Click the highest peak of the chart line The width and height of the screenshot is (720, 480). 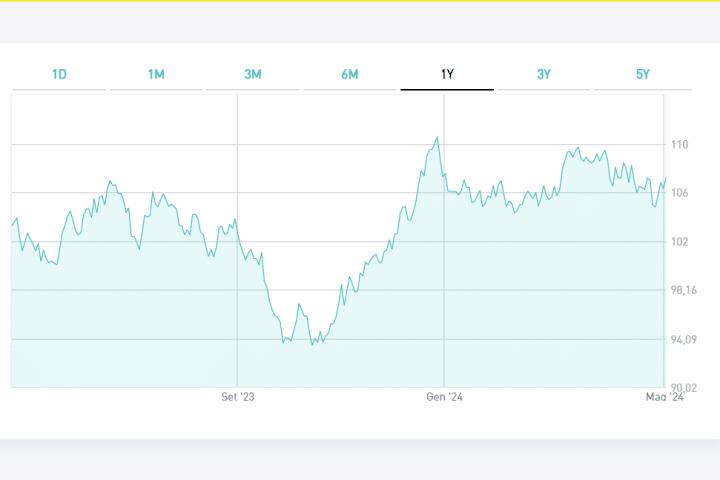click(437, 137)
